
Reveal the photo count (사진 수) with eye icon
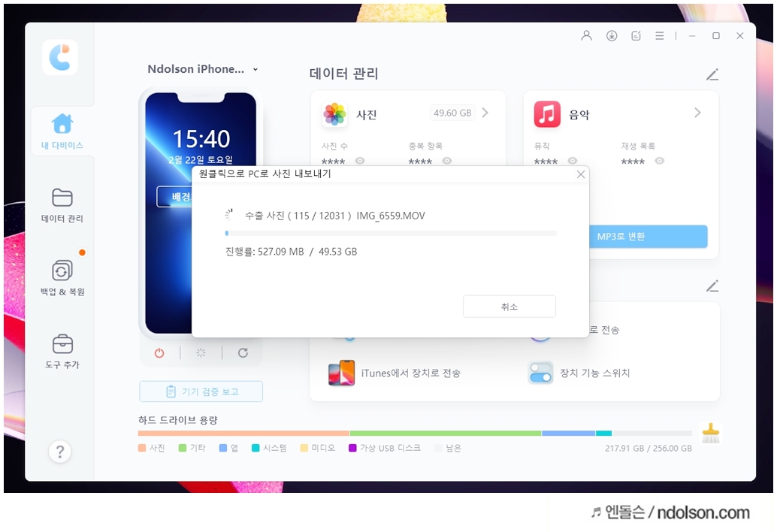(360, 161)
